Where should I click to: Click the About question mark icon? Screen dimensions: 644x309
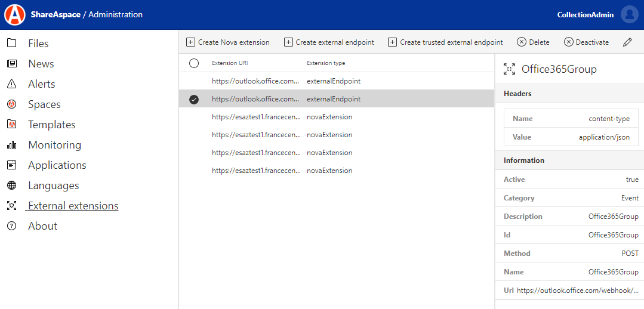[x=11, y=226]
